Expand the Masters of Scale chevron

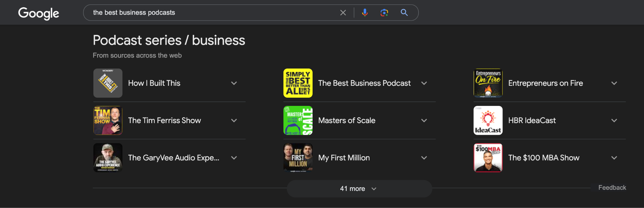click(424, 121)
